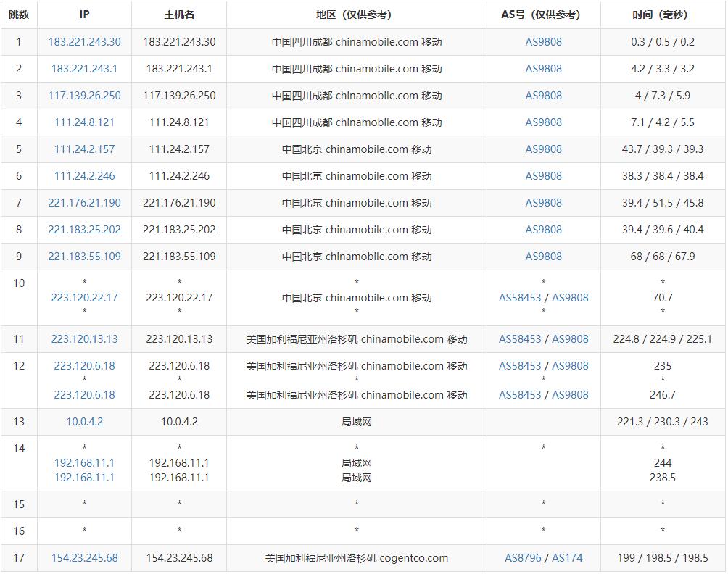Open IP link 221.183.25.202
728x574 pixels.
85,230
